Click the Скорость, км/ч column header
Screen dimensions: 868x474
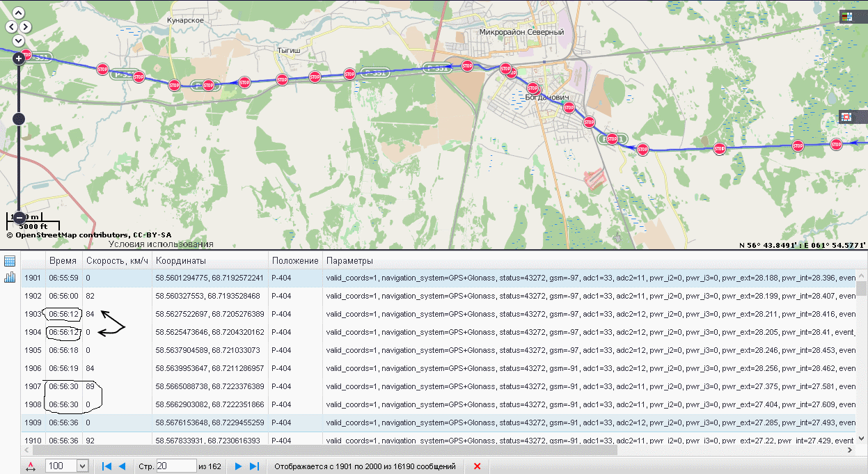116,260
